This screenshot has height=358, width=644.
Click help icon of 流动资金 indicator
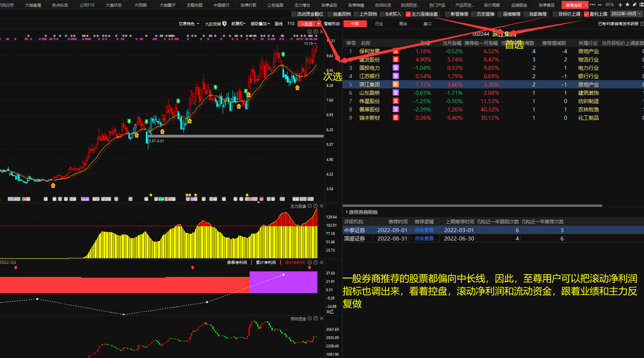[316, 319]
